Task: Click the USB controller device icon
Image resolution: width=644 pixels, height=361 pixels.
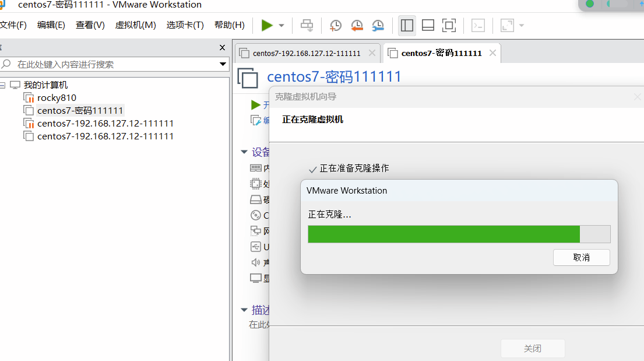Action: tap(255, 247)
